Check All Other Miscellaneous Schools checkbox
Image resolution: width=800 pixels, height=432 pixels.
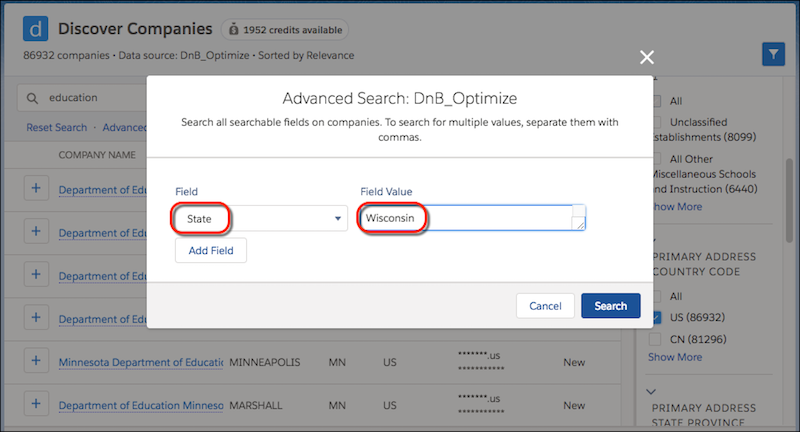pyautogui.click(x=657, y=159)
